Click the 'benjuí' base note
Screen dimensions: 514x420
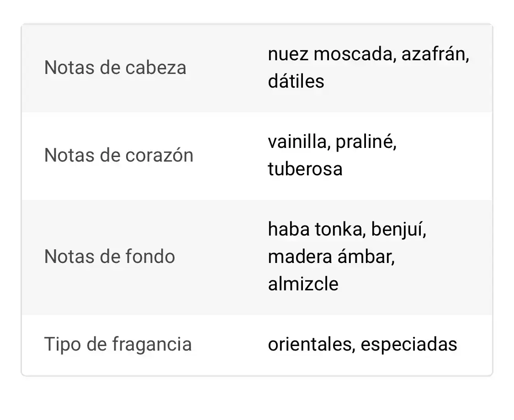pyautogui.click(x=398, y=229)
